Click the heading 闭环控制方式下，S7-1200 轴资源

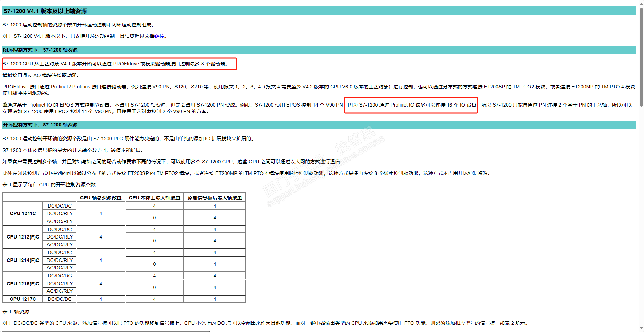[x=40, y=50]
